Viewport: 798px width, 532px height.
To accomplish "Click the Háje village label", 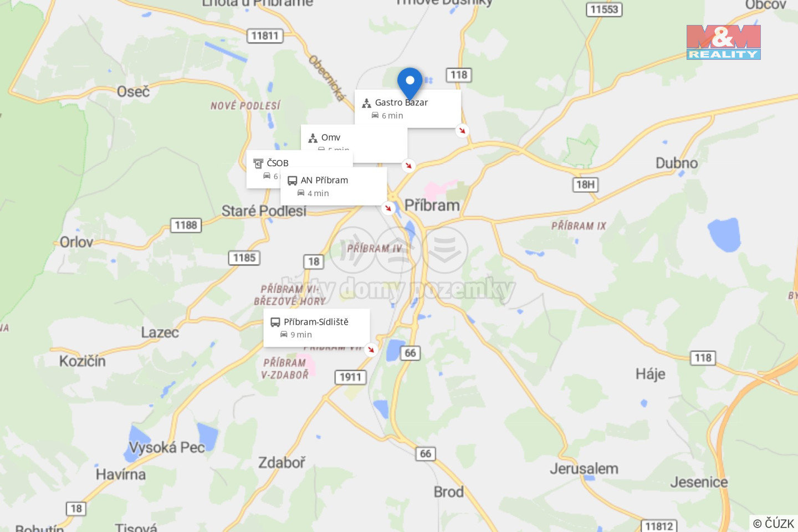I will 651,374.
